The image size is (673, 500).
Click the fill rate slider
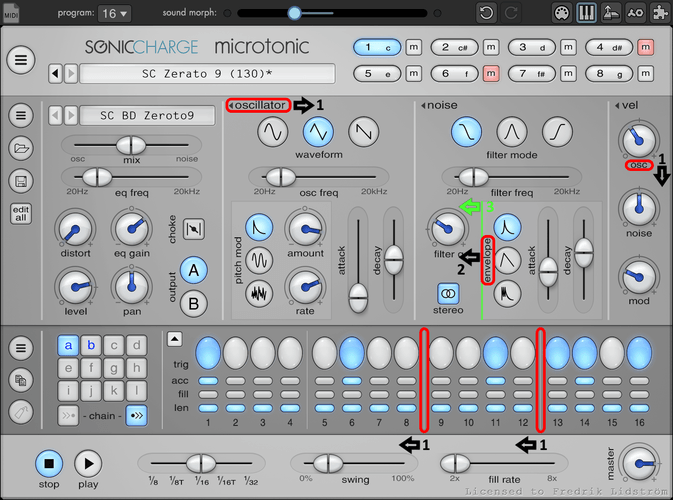tap(504, 464)
